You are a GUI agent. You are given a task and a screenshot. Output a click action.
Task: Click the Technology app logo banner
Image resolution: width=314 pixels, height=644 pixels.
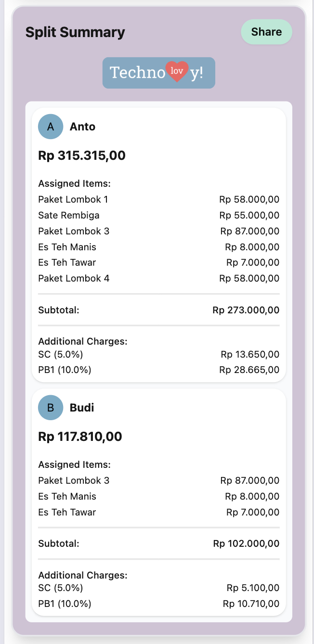[x=158, y=73]
